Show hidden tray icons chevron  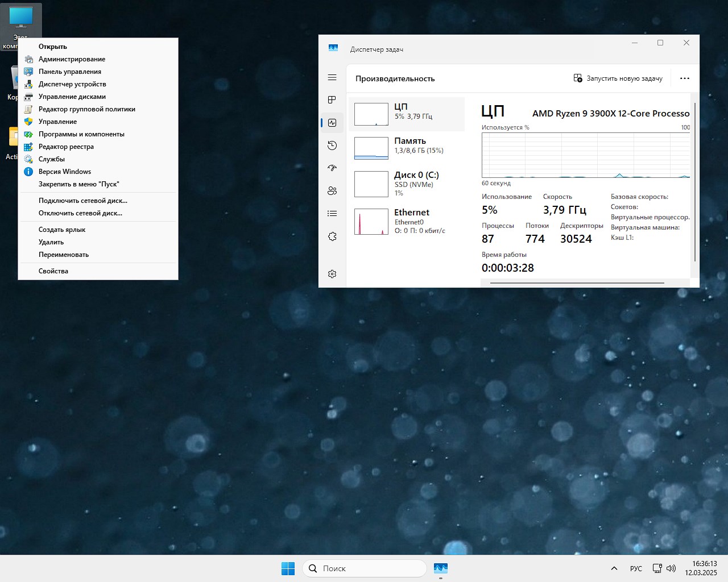pyautogui.click(x=614, y=568)
